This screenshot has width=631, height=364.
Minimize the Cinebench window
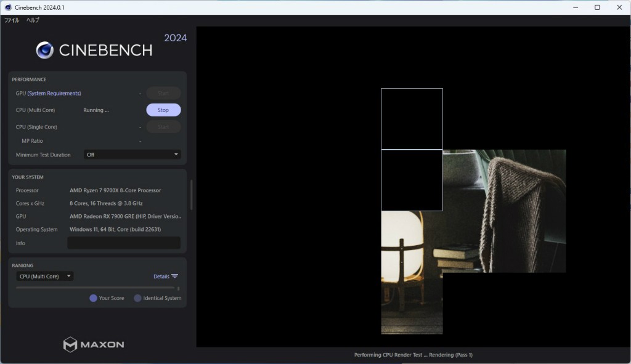(574, 7)
